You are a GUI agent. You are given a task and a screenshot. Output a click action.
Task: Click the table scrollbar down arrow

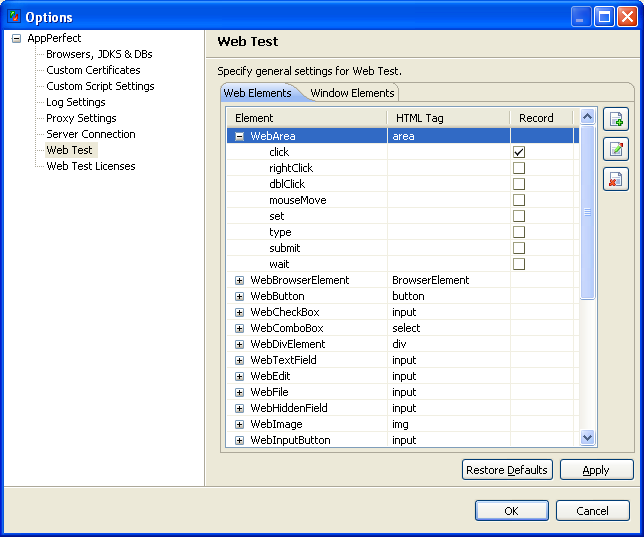tap(587, 437)
